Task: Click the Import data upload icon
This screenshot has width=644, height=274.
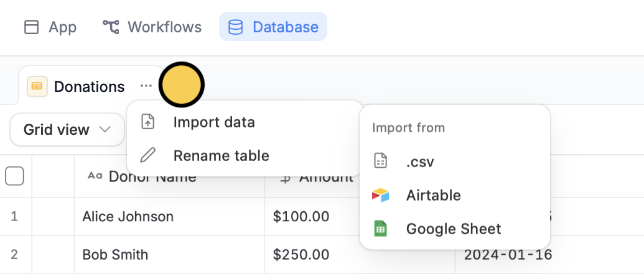Action: point(147,122)
